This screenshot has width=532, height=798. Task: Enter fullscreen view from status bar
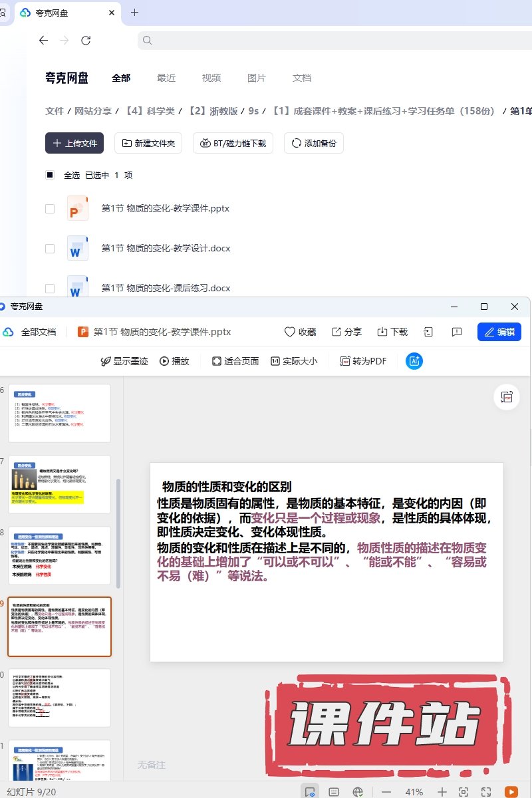pos(486,791)
